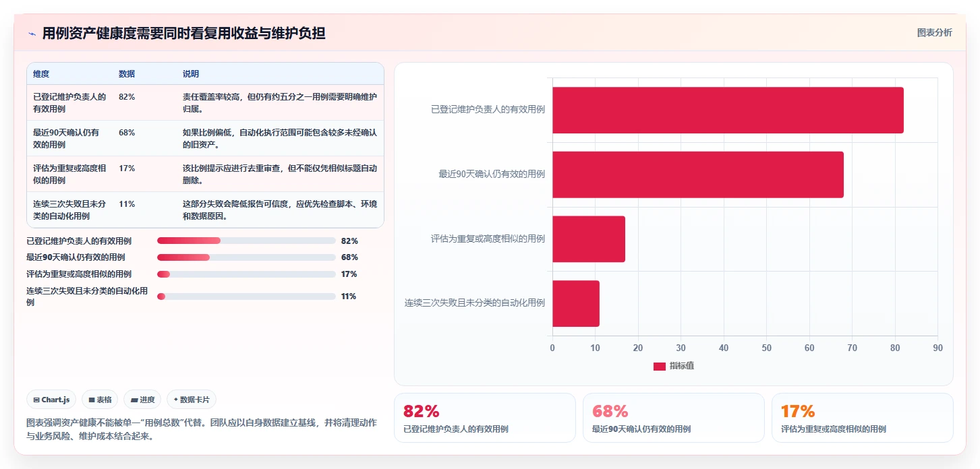Click table cell 评估为重复或高度相似的用例

pos(70,174)
